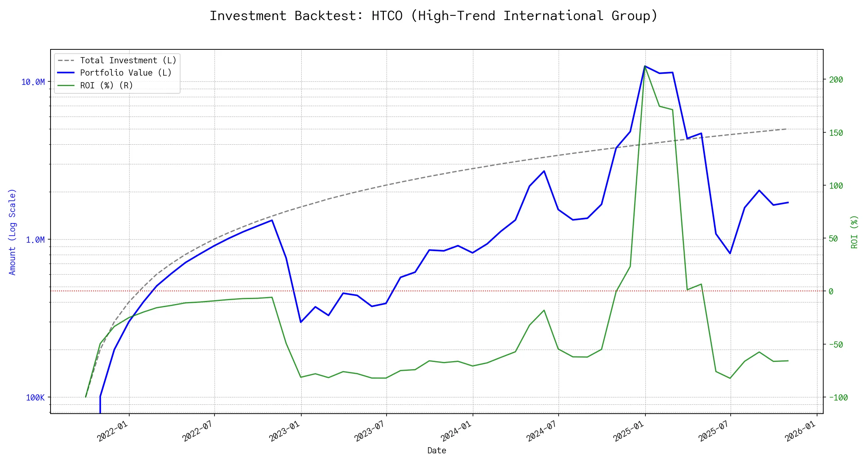Click the chart title text
The height and width of the screenshot is (463, 868).
pyautogui.click(x=433, y=16)
